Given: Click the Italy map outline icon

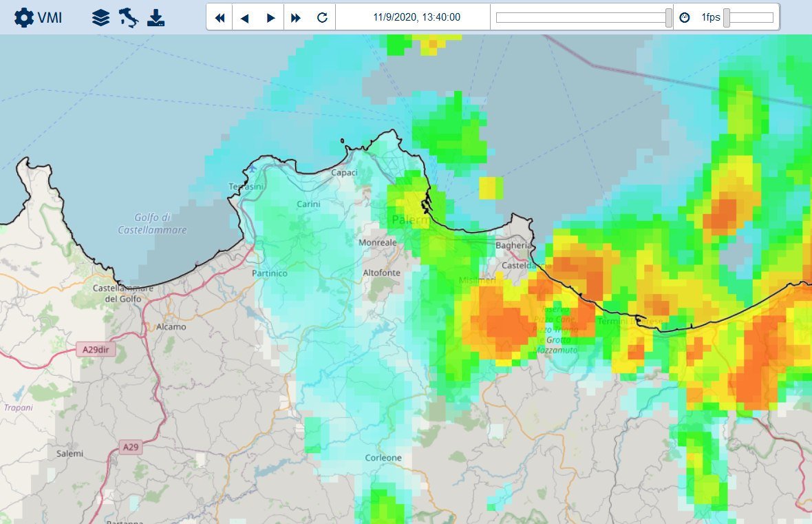Looking at the screenshot, I should click(128, 18).
